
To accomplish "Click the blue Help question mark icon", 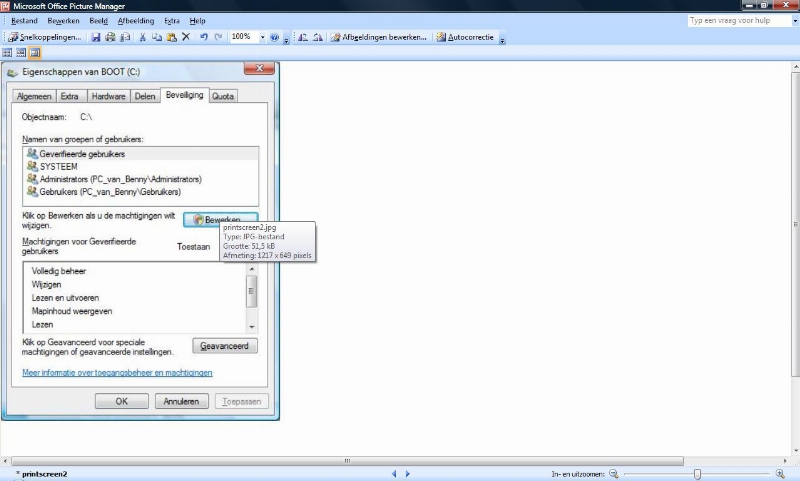I will tap(274, 37).
